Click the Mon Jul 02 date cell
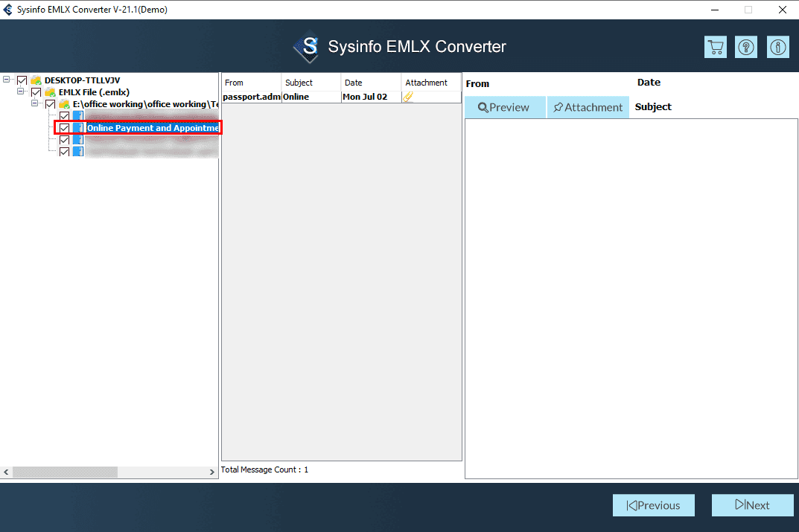 coord(372,97)
